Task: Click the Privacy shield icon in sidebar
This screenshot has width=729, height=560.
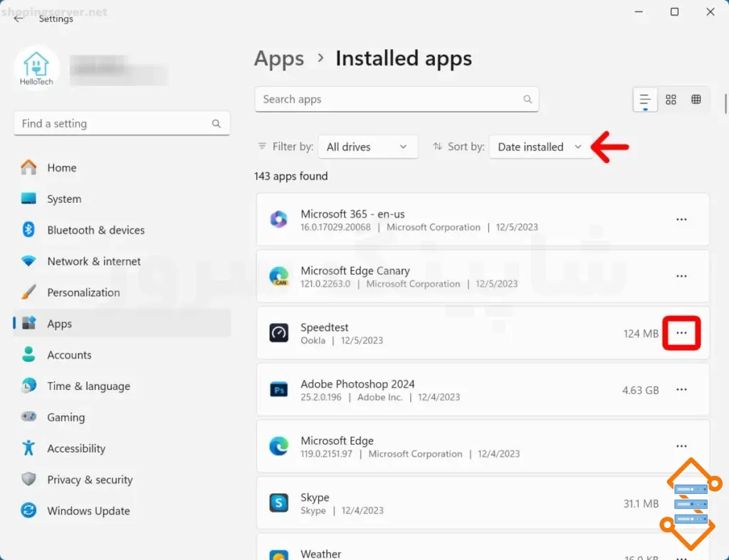Action: click(28, 479)
